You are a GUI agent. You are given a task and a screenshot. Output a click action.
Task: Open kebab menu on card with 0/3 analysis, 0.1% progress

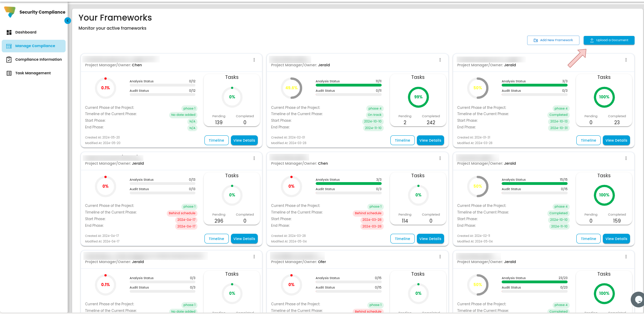coord(254,257)
